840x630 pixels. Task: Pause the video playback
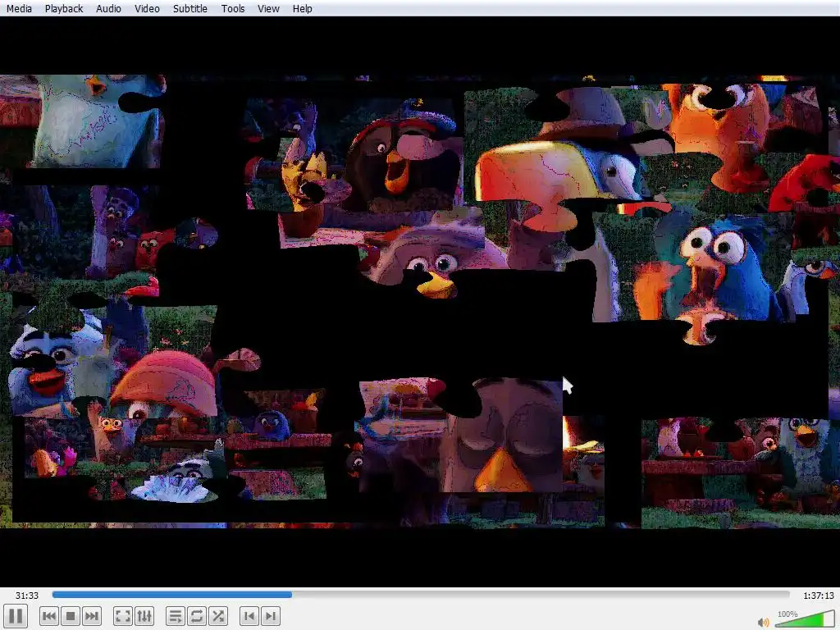click(x=16, y=616)
